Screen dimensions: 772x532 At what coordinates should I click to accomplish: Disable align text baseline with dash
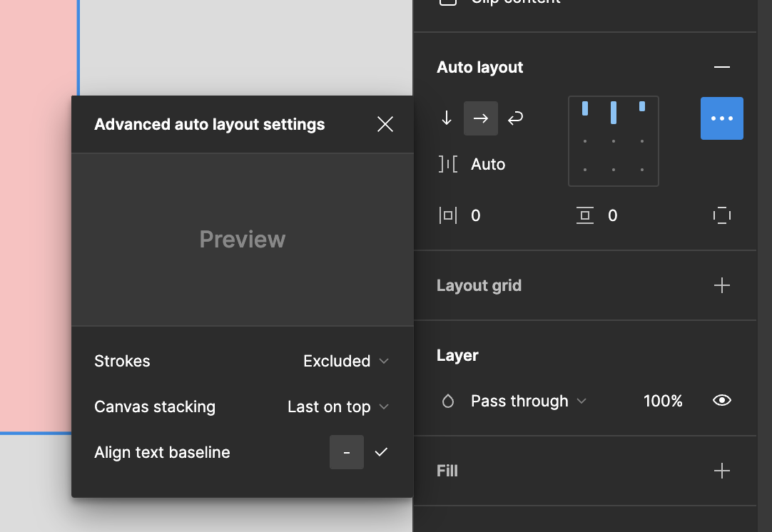pos(347,452)
